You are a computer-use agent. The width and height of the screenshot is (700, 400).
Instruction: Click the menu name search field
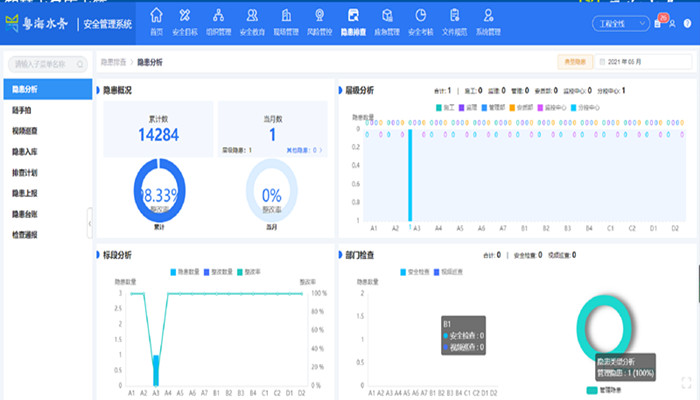[x=45, y=64]
